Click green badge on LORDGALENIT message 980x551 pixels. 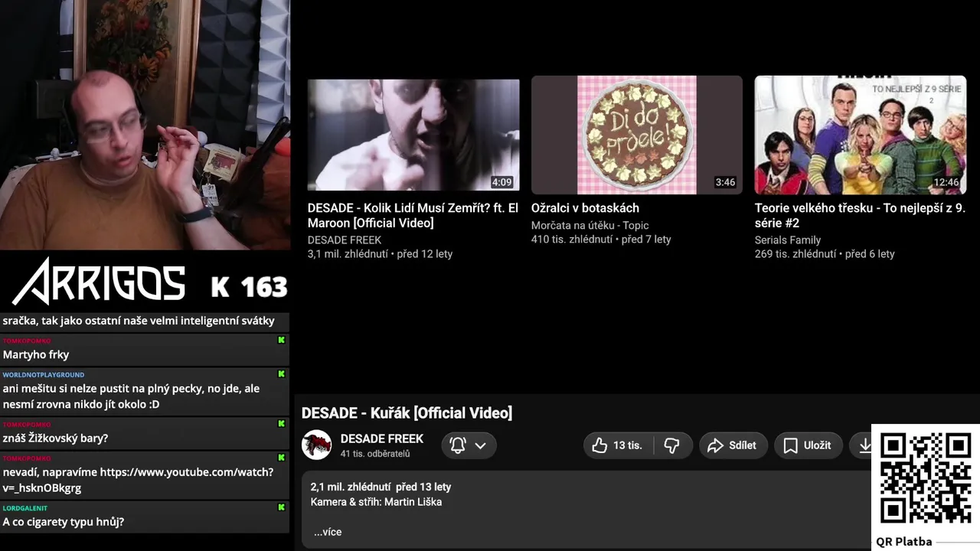coord(281,507)
